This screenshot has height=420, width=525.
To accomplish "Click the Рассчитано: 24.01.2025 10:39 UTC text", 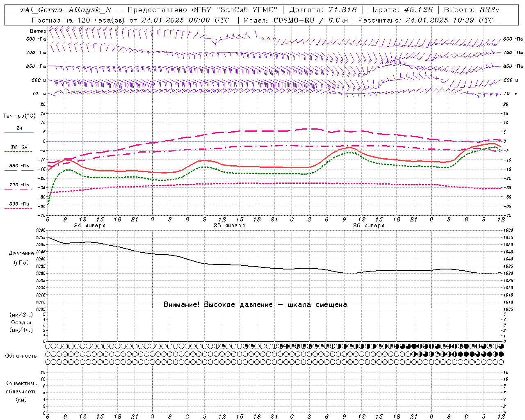I will click(x=426, y=20).
